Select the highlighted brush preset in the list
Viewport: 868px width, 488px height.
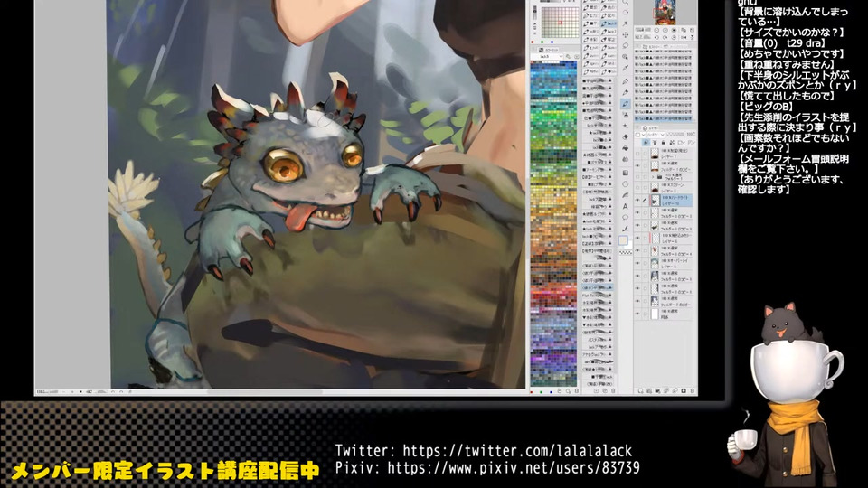[x=597, y=287]
